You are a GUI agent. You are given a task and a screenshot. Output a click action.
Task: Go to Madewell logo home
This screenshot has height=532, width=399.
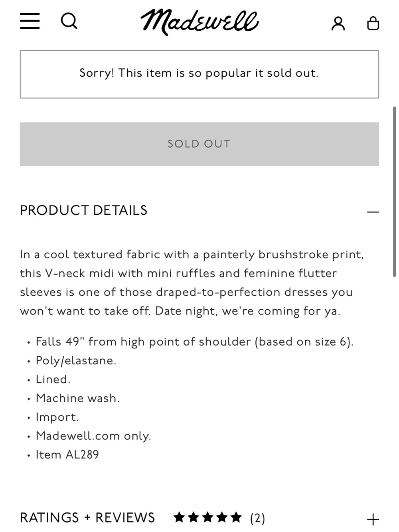[x=199, y=22]
